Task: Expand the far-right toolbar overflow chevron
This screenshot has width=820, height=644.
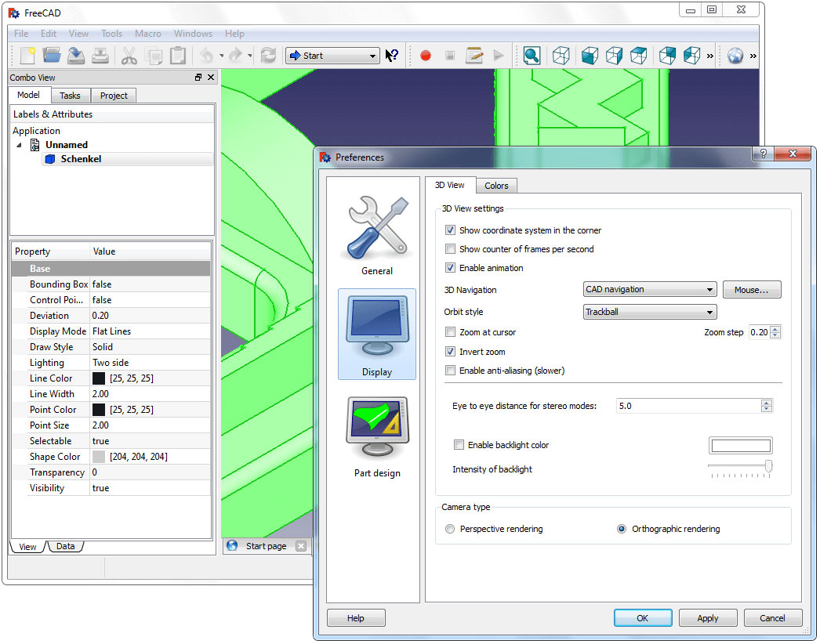Action: [753, 56]
